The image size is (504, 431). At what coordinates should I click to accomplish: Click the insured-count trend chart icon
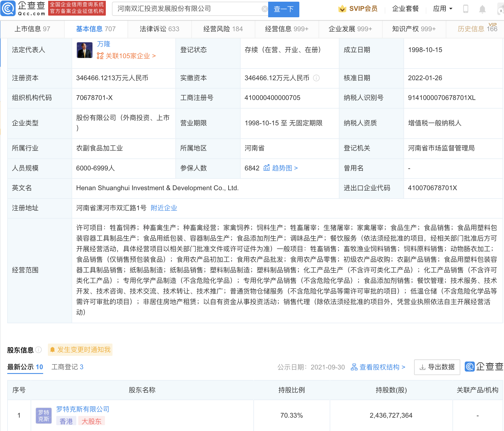click(266, 168)
